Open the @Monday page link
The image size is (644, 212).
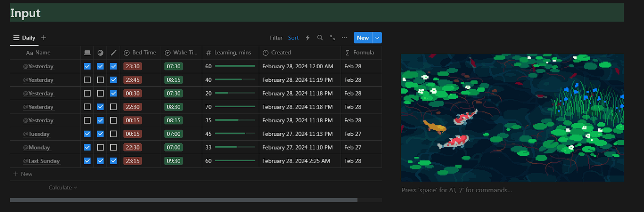coord(36,147)
